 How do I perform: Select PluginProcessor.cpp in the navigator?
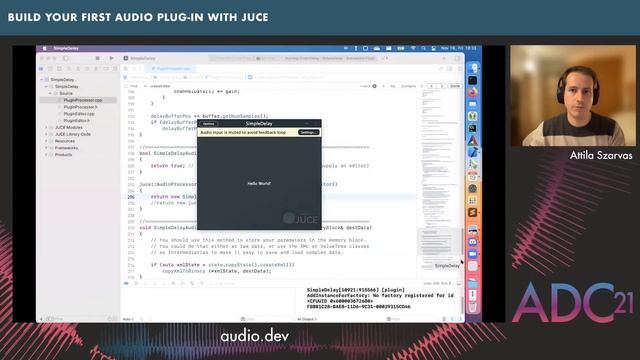coord(83,100)
